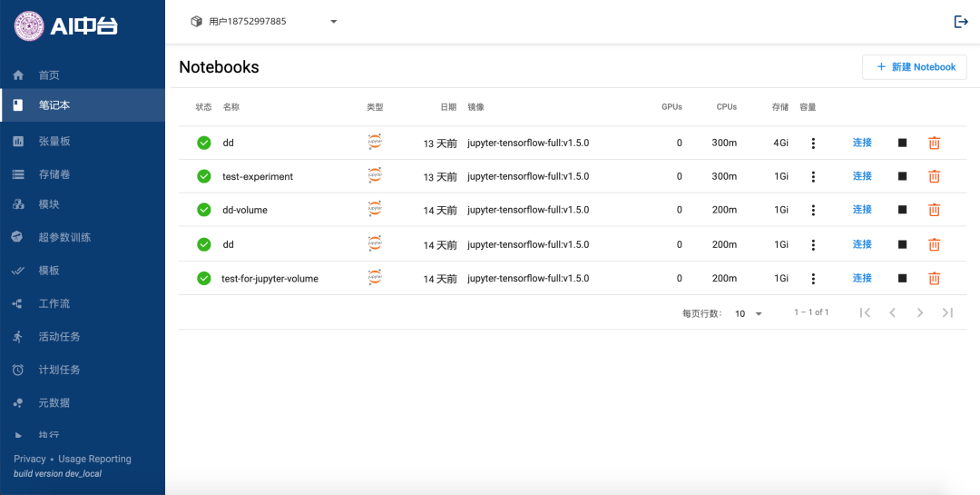Open the Privacy link
Viewport: 980px width, 495px height.
click(29, 459)
